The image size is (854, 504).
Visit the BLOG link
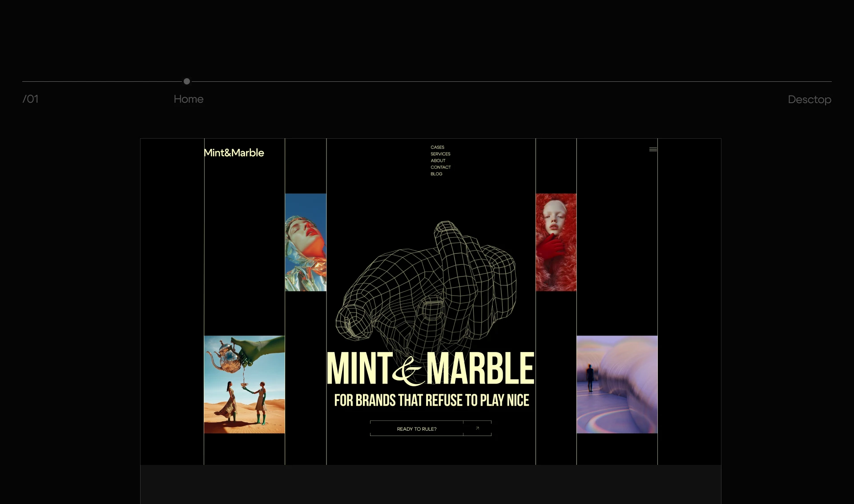click(436, 174)
